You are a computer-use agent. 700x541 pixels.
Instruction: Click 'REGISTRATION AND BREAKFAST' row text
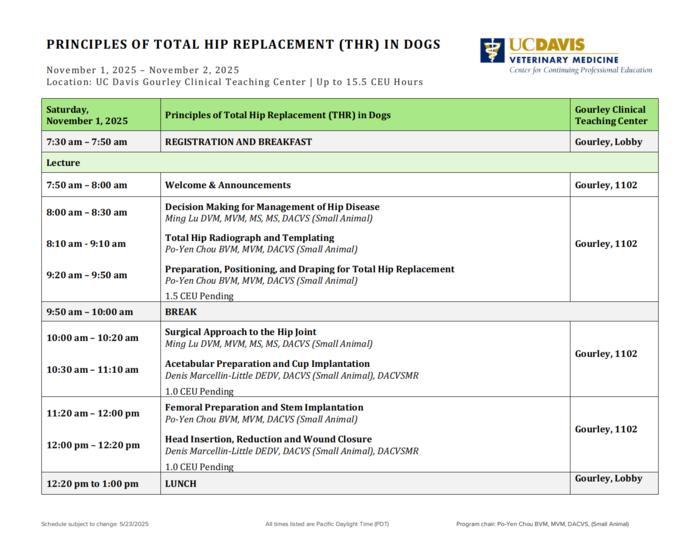click(238, 141)
